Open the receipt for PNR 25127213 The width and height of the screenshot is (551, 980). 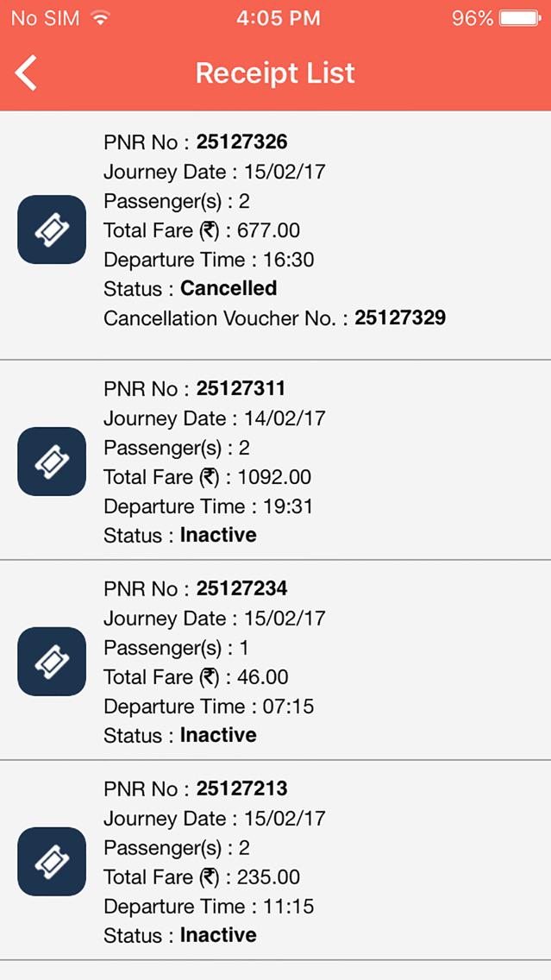click(x=276, y=861)
